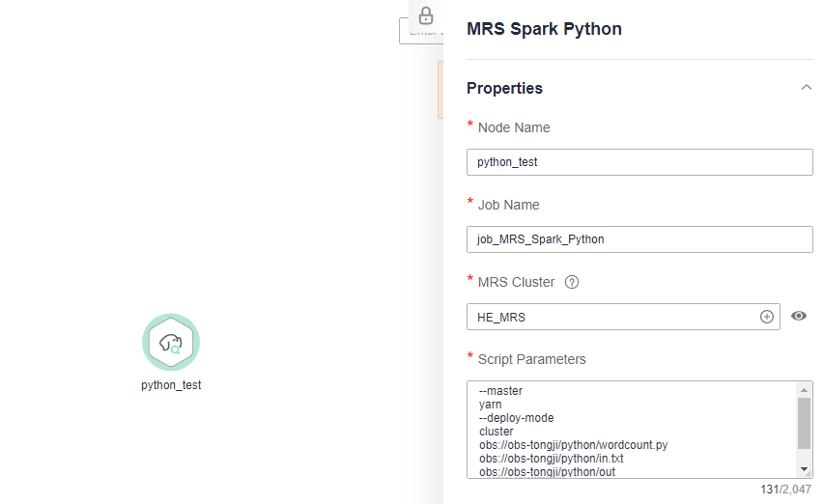824x504 pixels.
Task: Click the Properties section heading
Action: click(x=504, y=88)
